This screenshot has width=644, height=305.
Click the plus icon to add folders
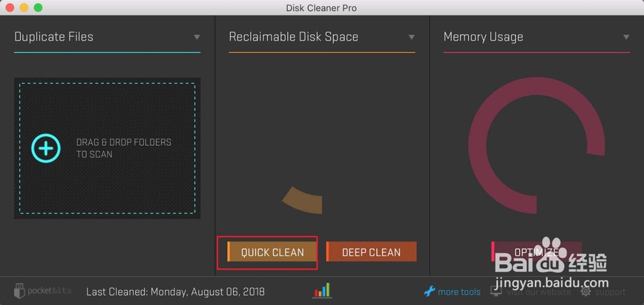46,149
